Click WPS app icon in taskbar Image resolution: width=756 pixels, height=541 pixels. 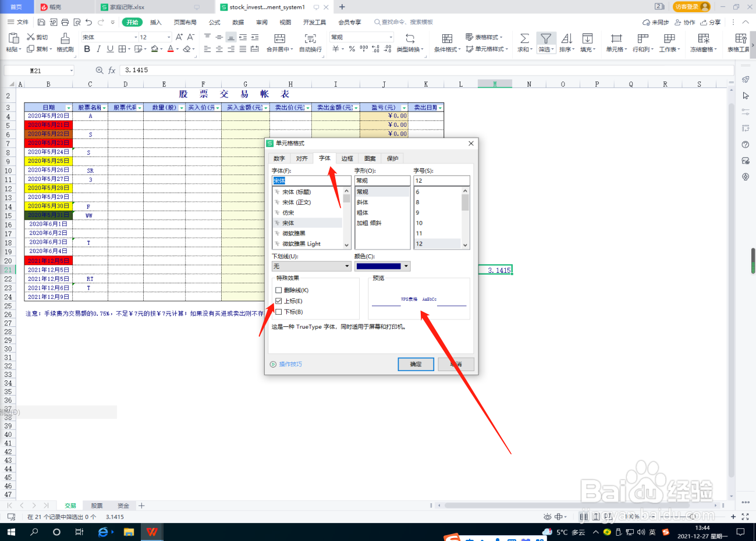[152, 532]
